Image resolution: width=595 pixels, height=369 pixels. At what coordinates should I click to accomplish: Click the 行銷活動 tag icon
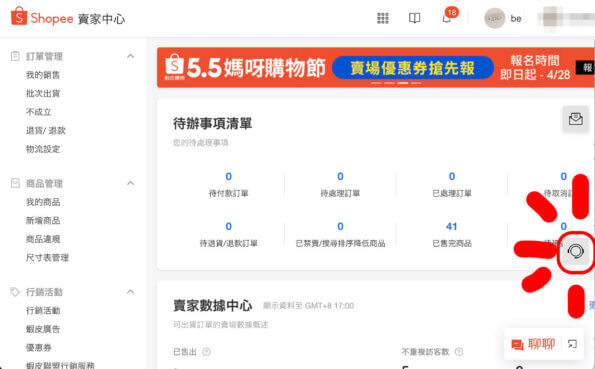point(15,292)
